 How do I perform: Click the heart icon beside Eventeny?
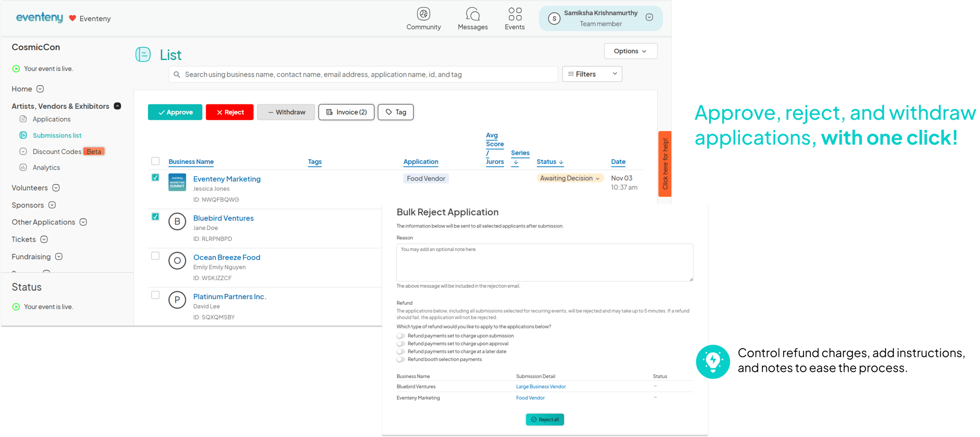[x=73, y=18]
